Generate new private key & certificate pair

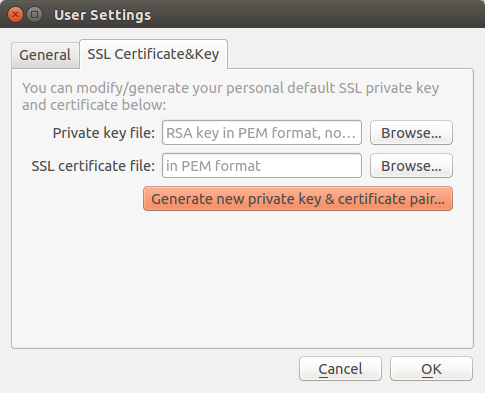[x=298, y=199]
